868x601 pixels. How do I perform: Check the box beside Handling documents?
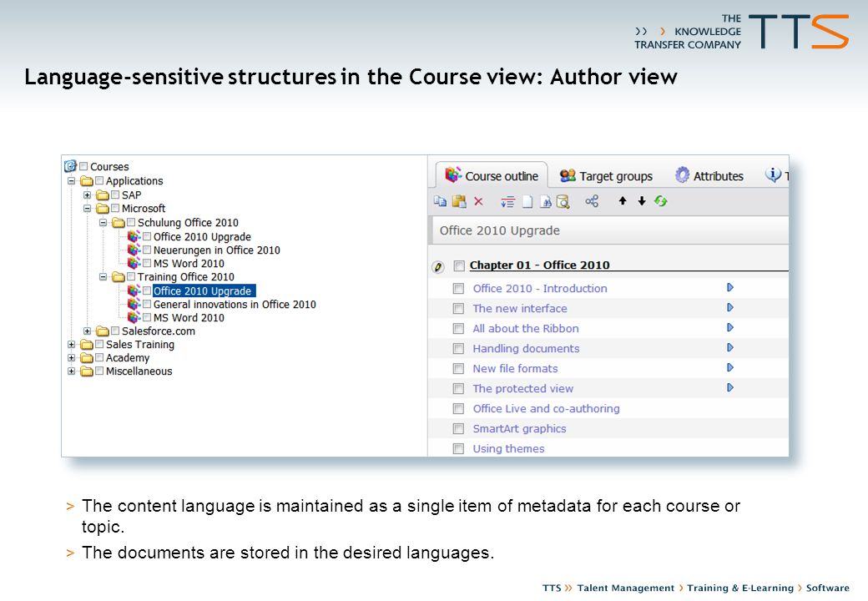(458, 349)
